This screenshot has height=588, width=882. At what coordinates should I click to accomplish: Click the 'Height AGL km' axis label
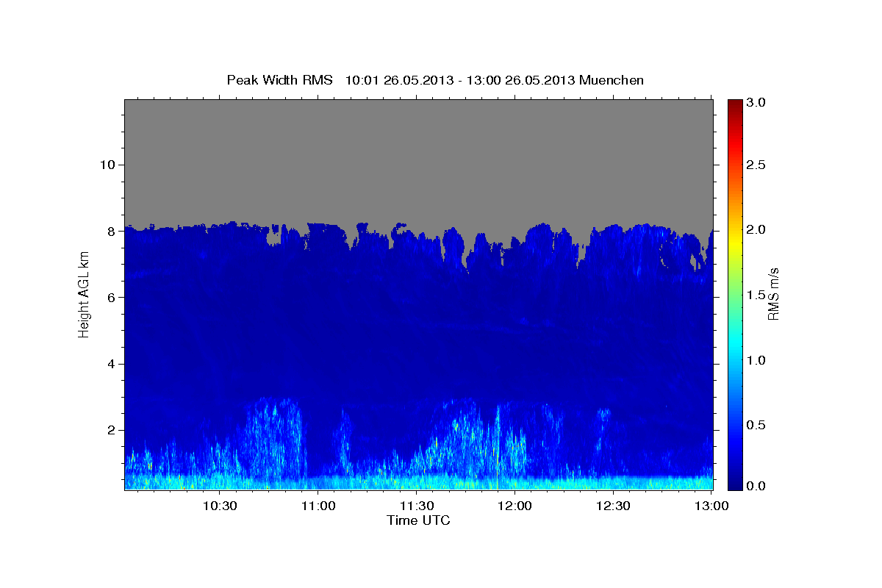pyautogui.click(x=84, y=295)
